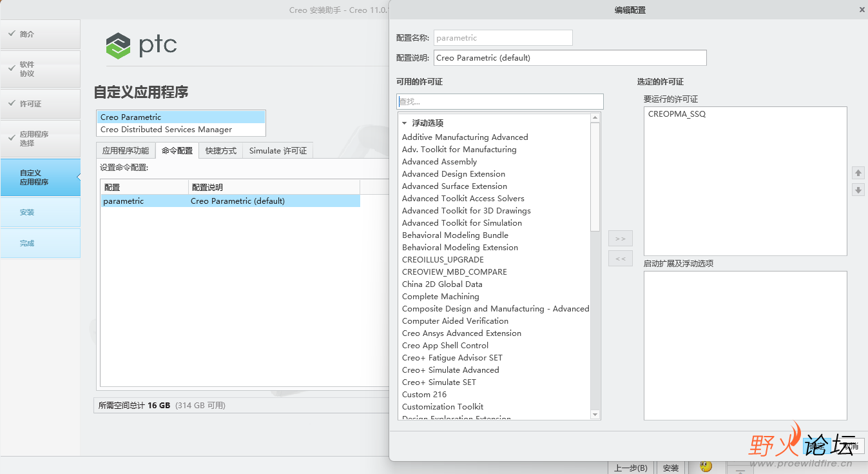
Task: Open the 快捷方式 tab
Action: click(x=221, y=150)
